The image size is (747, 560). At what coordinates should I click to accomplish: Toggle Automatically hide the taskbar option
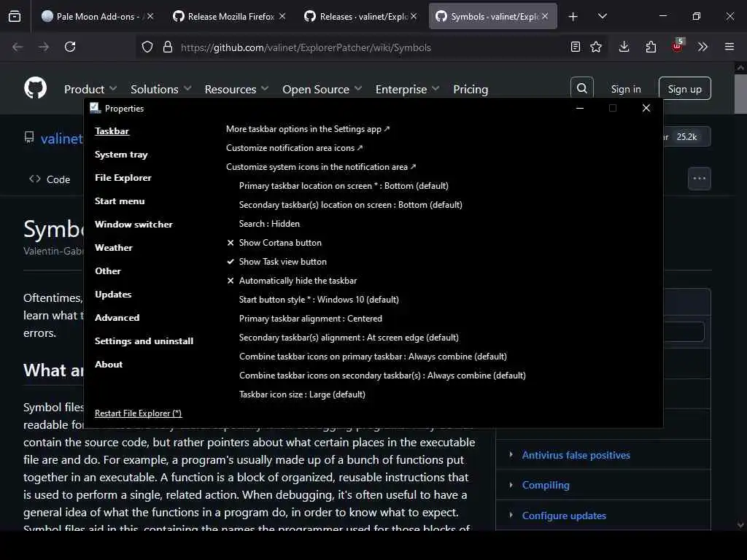[292, 281]
